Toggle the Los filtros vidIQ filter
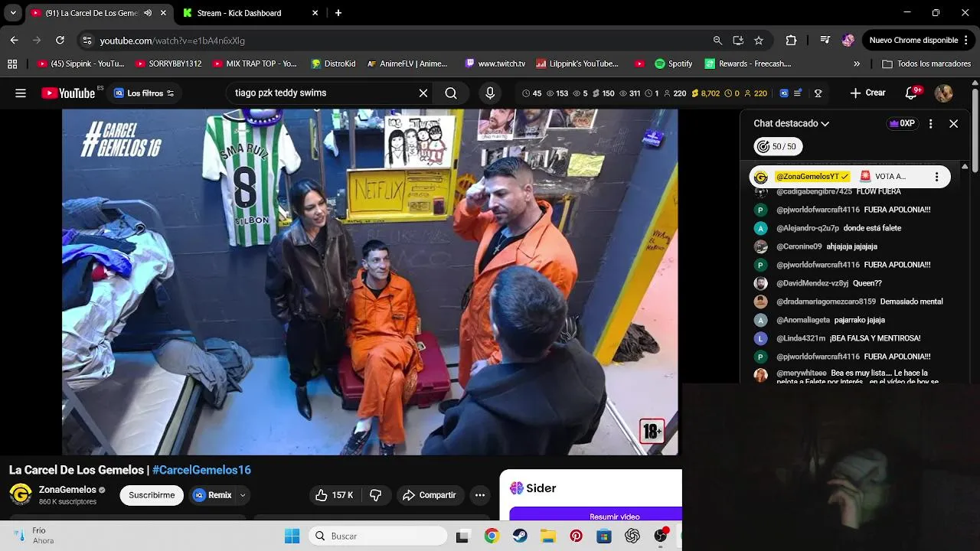The height and width of the screenshot is (551, 980). click(144, 93)
